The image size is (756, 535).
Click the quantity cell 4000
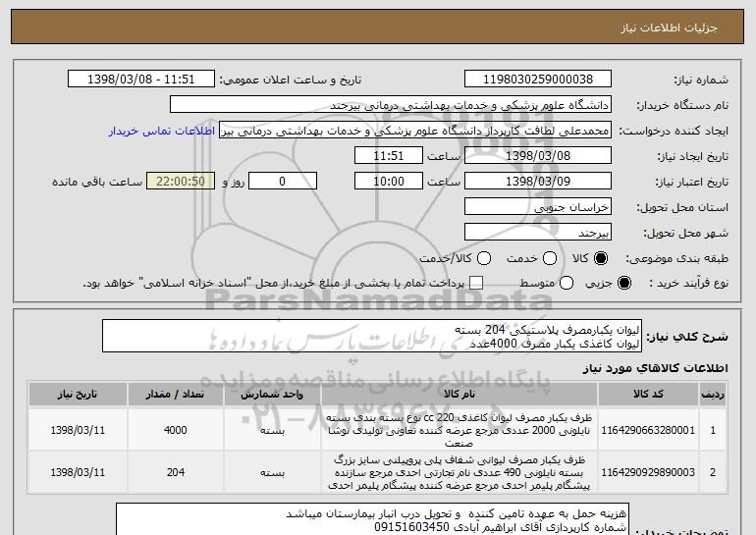click(176, 430)
